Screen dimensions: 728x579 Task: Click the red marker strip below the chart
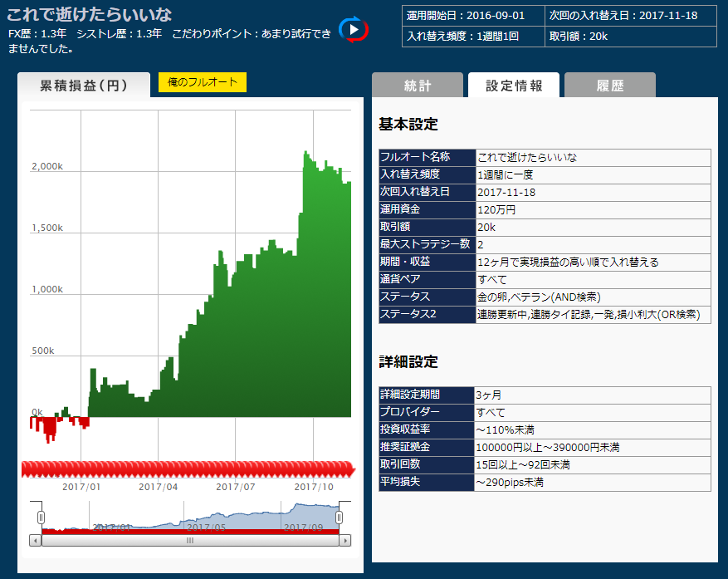point(188,469)
